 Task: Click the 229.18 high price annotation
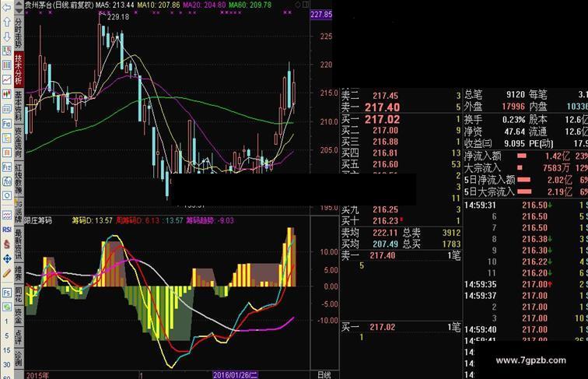point(118,17)
